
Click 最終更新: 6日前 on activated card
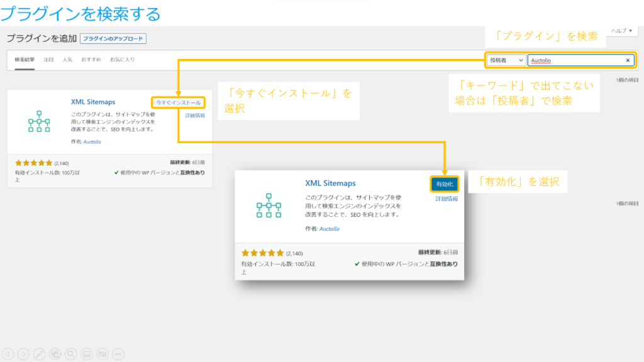coord(438,253)
